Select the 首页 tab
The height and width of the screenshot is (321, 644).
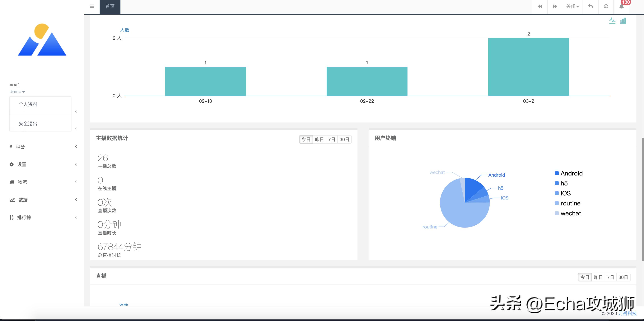(110, 7)
